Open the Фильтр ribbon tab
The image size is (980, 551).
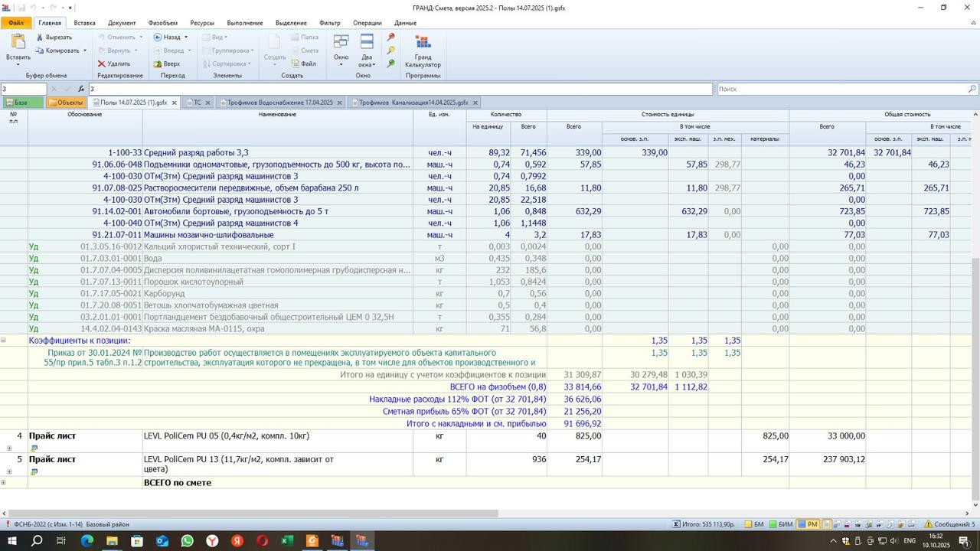[329, 23]
